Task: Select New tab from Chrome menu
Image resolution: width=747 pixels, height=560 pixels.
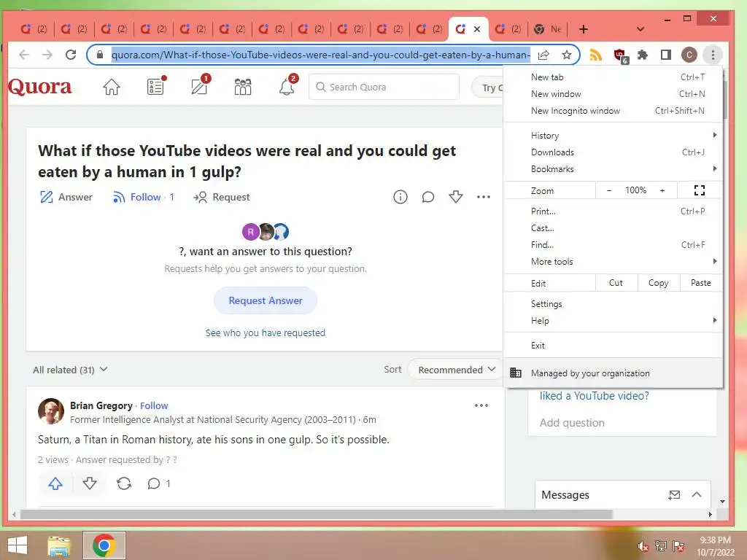Action: (613, 77)
